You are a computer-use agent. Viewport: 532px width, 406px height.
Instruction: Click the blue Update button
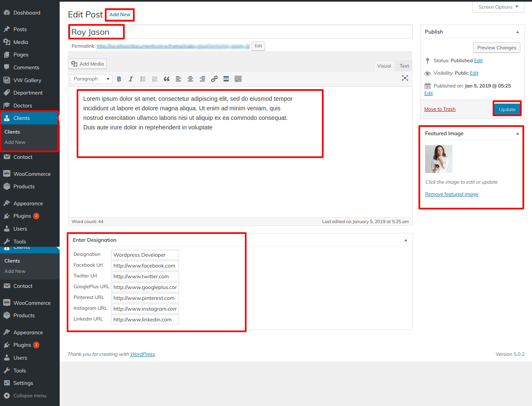pos(507,109)
